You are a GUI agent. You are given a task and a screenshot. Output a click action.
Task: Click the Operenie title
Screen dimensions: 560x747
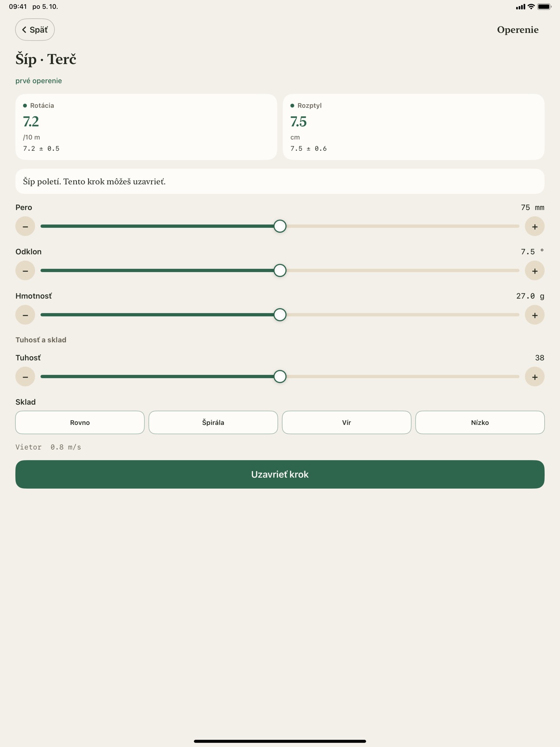tap(517, 30)
